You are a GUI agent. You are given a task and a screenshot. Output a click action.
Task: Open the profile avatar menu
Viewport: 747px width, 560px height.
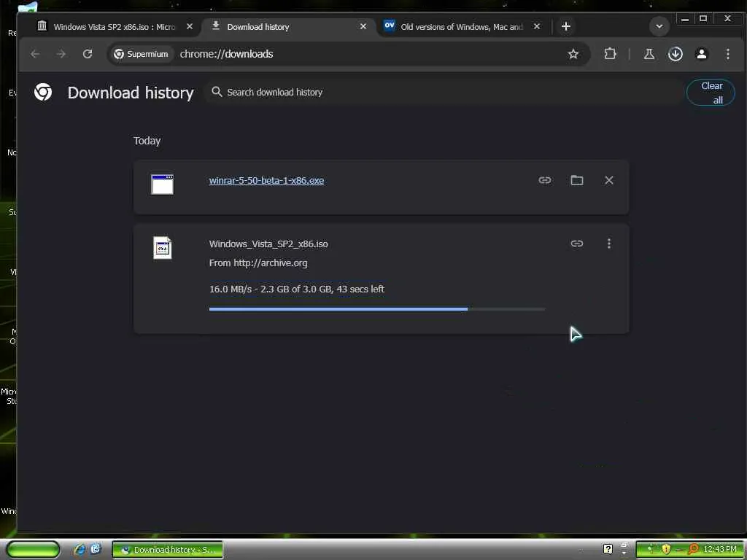tap(701, 54)
